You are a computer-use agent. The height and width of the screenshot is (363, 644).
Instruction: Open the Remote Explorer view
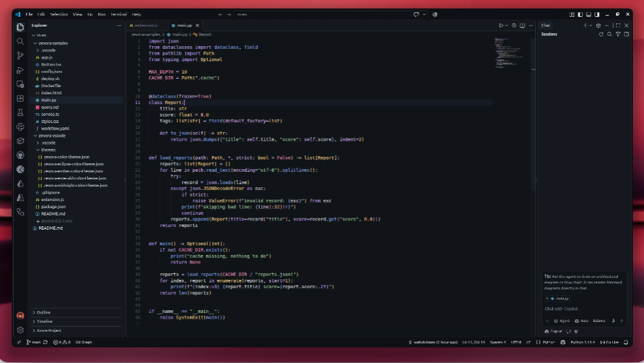point(20,84)
